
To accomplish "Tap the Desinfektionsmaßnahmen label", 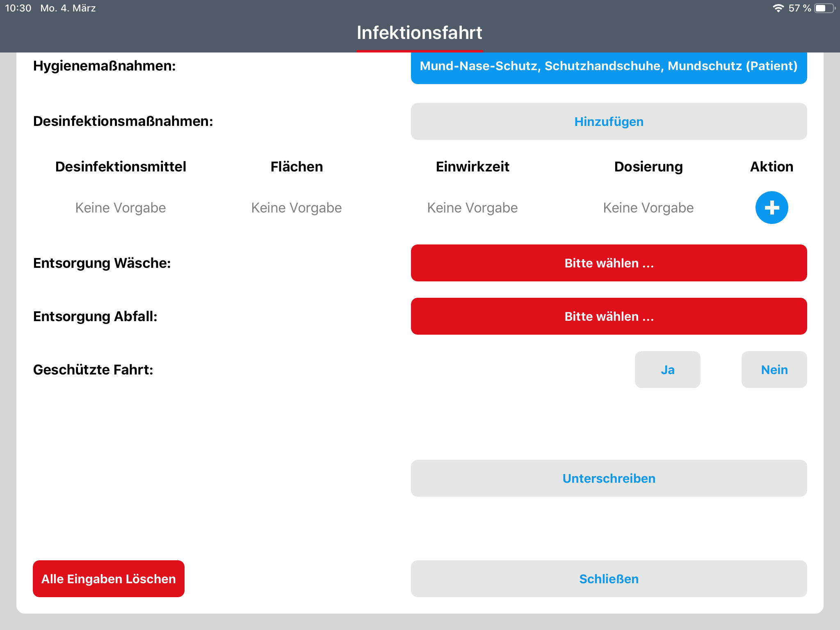I will pos(123,121).
